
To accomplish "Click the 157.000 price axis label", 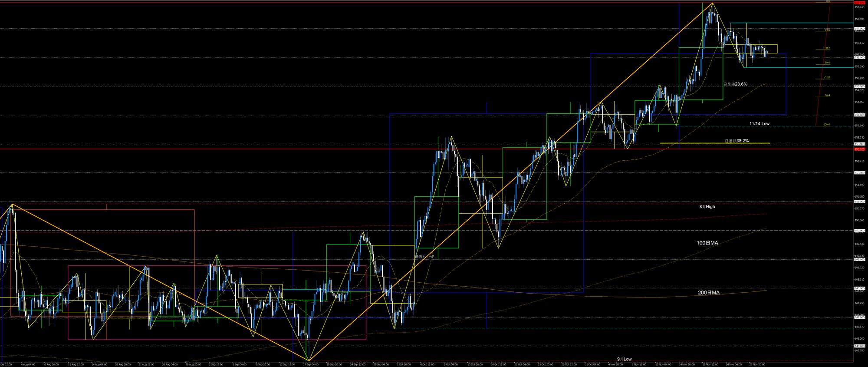I will click(859, 29).
